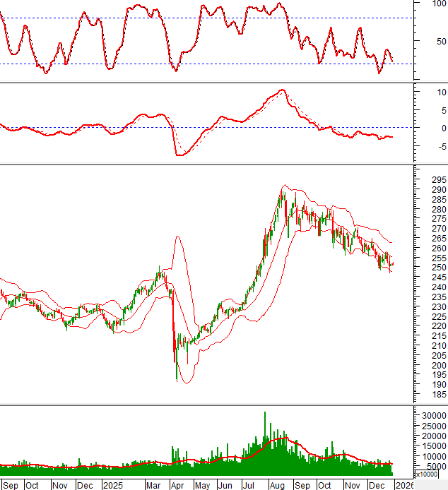This screenshot has height=490, width=448.
Task: Select the 100 label on oscillator axis
Action: tap(438, 4)
